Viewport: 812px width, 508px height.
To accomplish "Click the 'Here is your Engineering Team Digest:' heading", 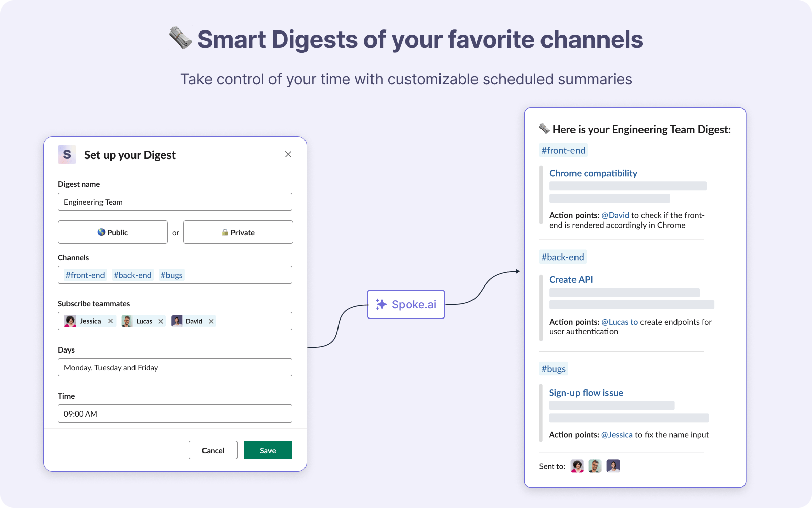I will click(x=641, y=130).
